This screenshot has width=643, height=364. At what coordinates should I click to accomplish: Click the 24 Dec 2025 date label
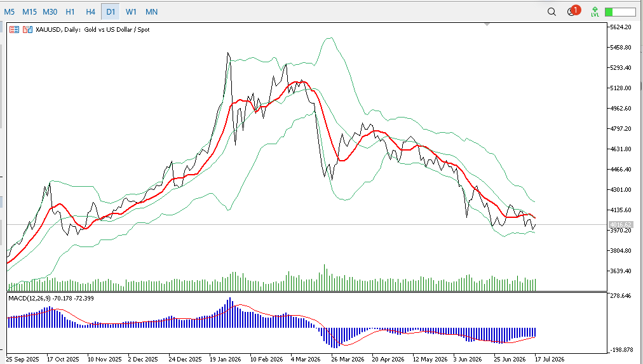(186, 359)
